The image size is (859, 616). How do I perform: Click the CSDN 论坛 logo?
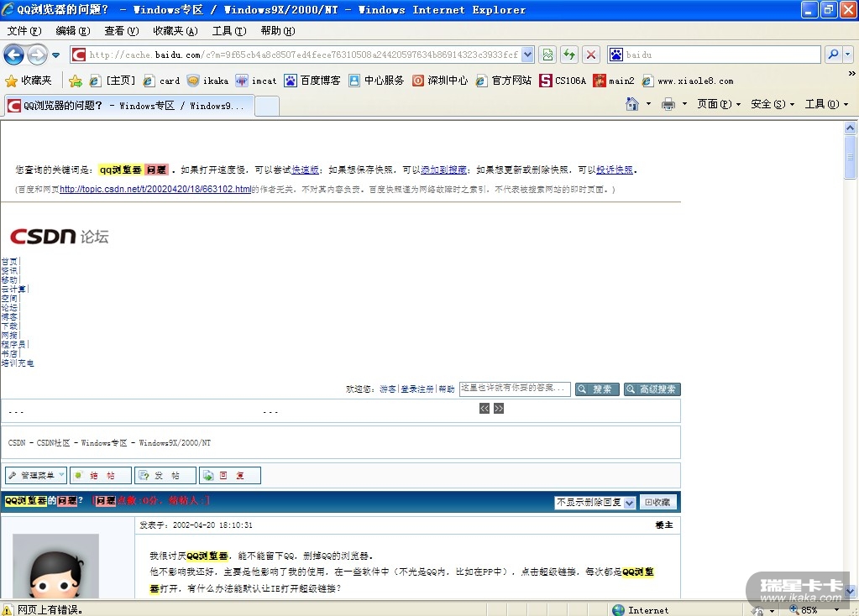[59, 236]
